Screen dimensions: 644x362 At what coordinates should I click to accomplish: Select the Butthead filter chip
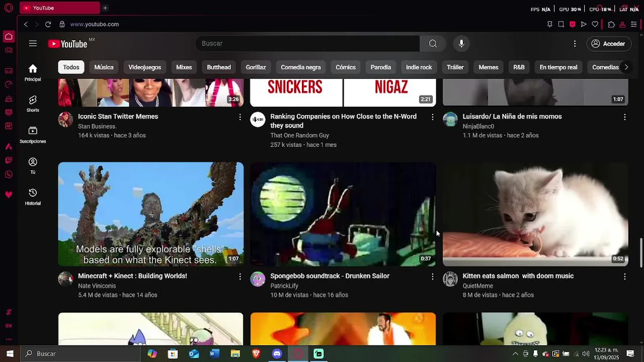click(x=219, y=67)
